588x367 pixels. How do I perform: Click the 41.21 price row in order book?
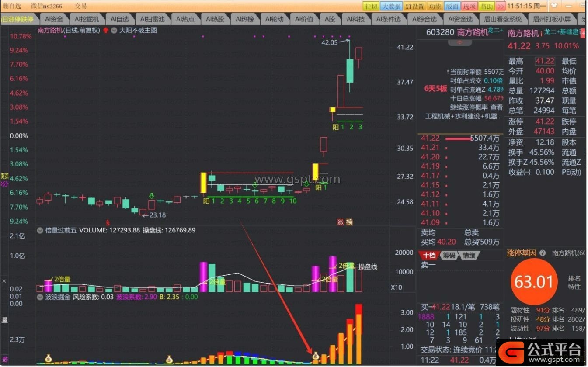[x=460, y=148]
